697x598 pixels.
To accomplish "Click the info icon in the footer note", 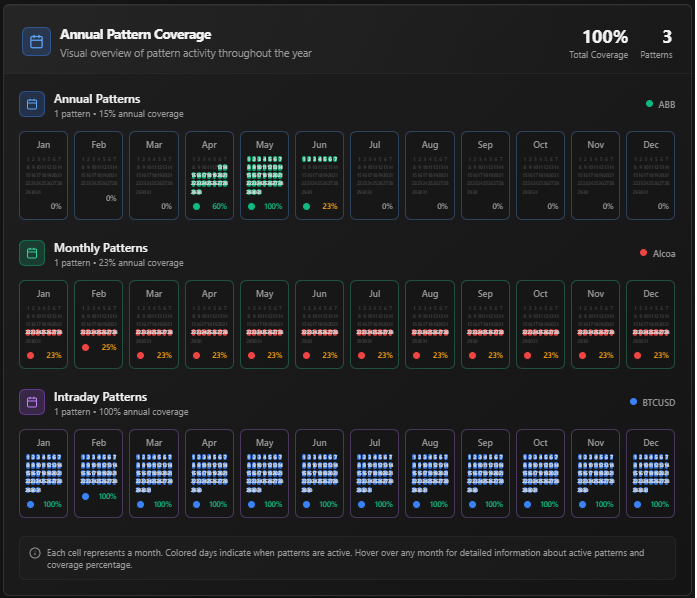I will 35,553.
